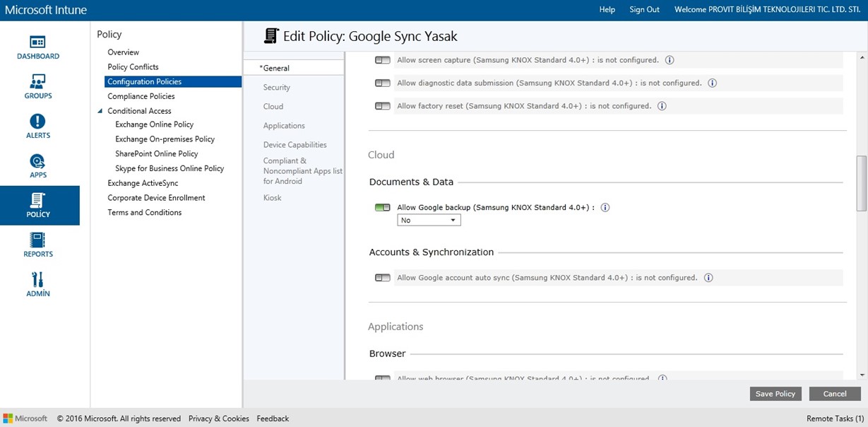Image resolution: width=868 pixels, height=427 pixels.
Task: Open Policy Conflicts page
Action: tap(133, 67)
